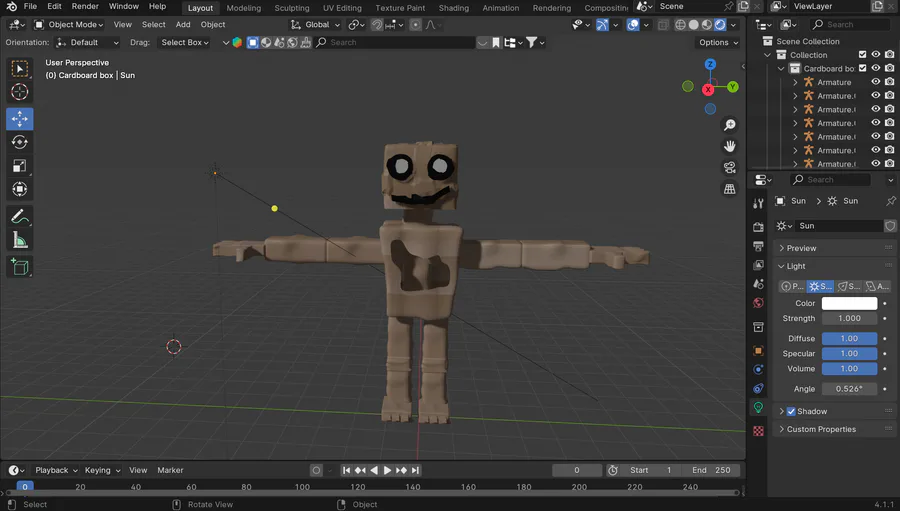The height and width of the screenshot is (511, 900).
Task: Click the white light Color swatch
Action: pos(849,303)
